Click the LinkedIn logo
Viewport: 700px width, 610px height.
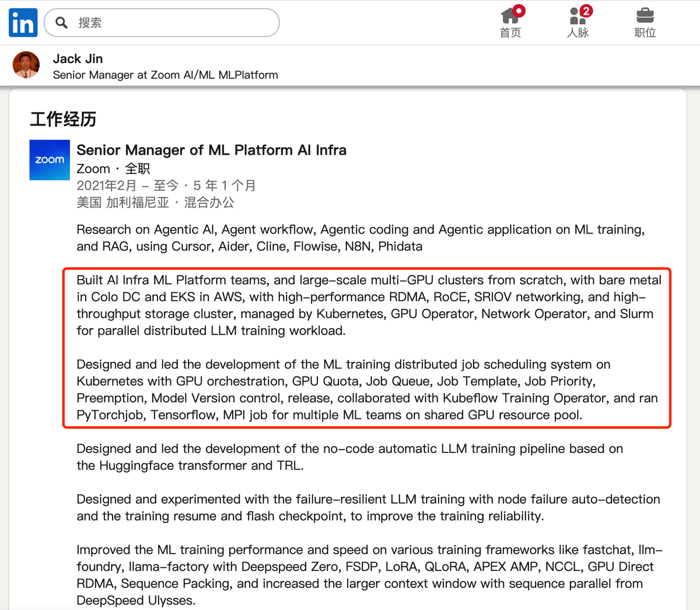23,23
